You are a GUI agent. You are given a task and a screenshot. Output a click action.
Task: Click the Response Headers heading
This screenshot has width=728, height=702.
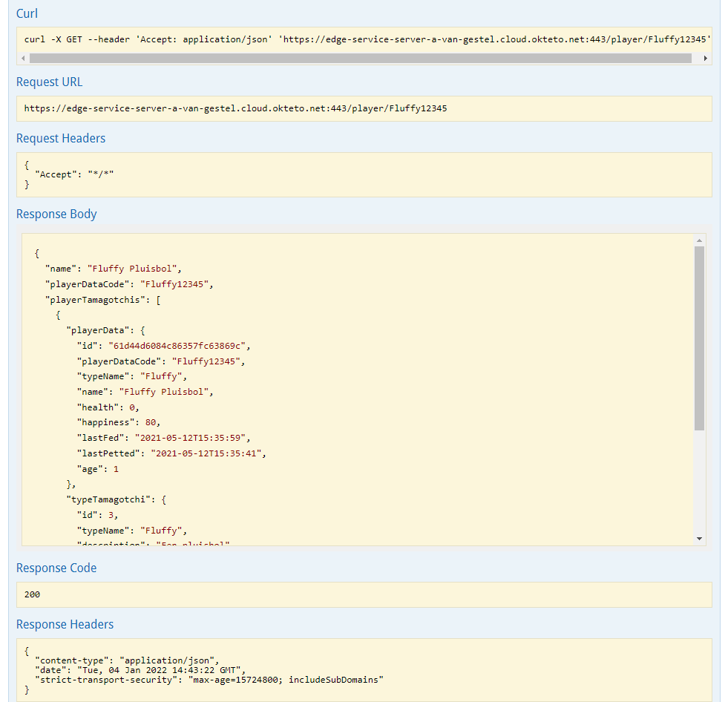tap(65, 625)
